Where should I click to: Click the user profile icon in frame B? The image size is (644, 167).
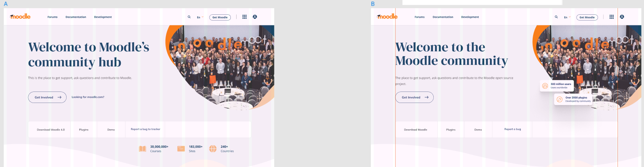click(622, 17)
